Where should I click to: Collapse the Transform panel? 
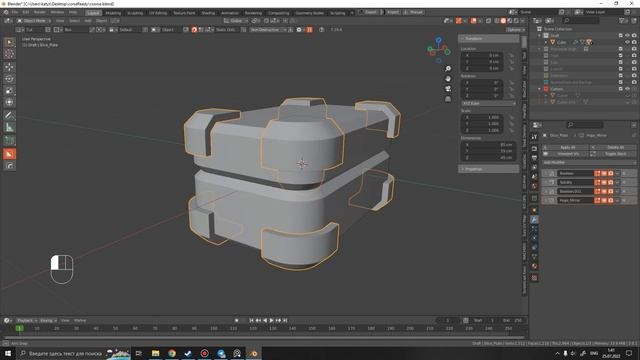click(489, 38)
